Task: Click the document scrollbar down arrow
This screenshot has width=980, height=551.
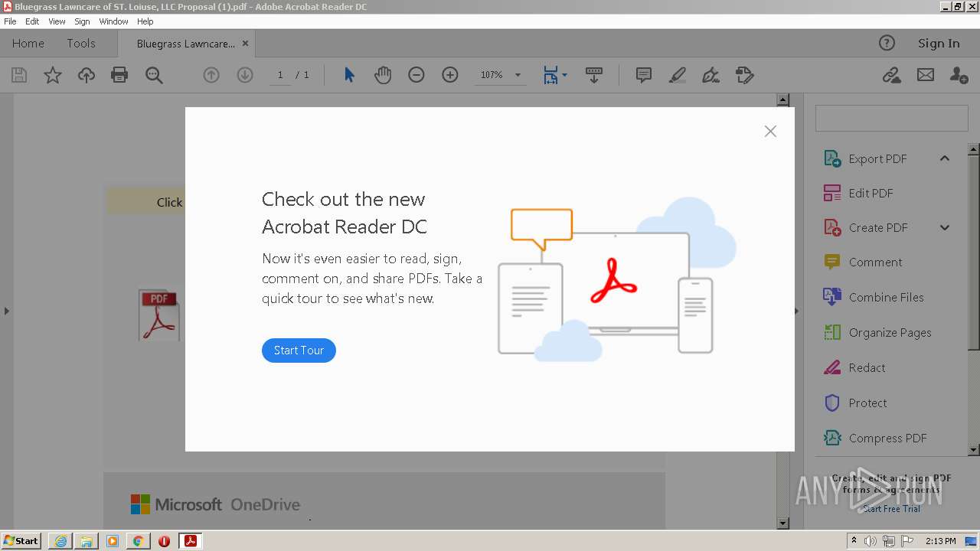Action: (x=782, y=523)
